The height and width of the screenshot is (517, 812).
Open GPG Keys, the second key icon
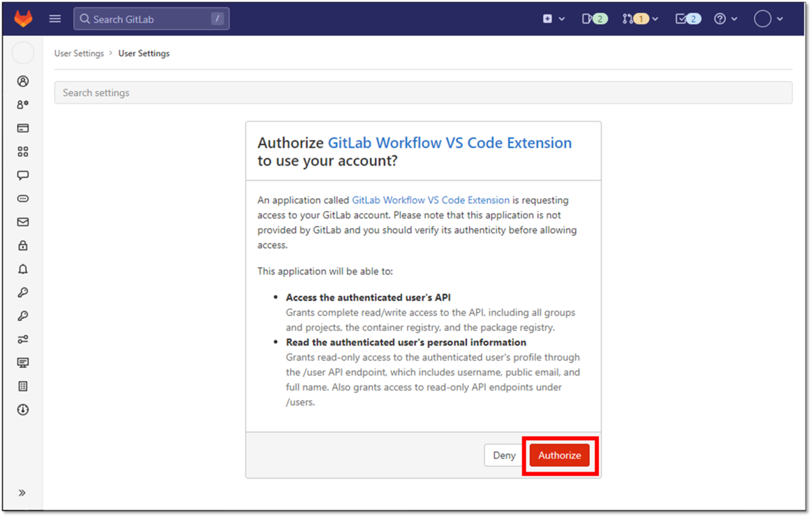click(x=23, y=316)
